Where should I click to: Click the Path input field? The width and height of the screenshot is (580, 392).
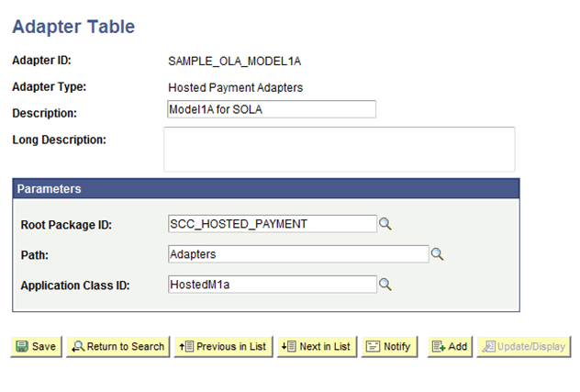tap(298, 254)
